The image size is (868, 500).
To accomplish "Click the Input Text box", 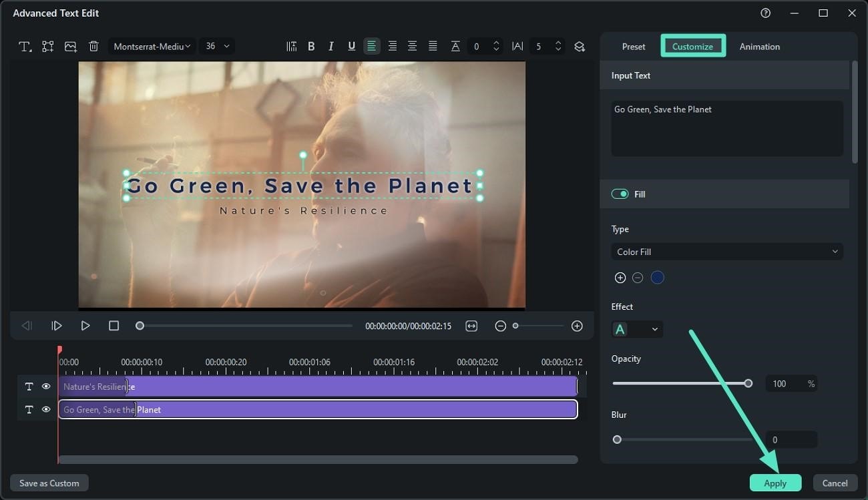I will pos(726,129).
